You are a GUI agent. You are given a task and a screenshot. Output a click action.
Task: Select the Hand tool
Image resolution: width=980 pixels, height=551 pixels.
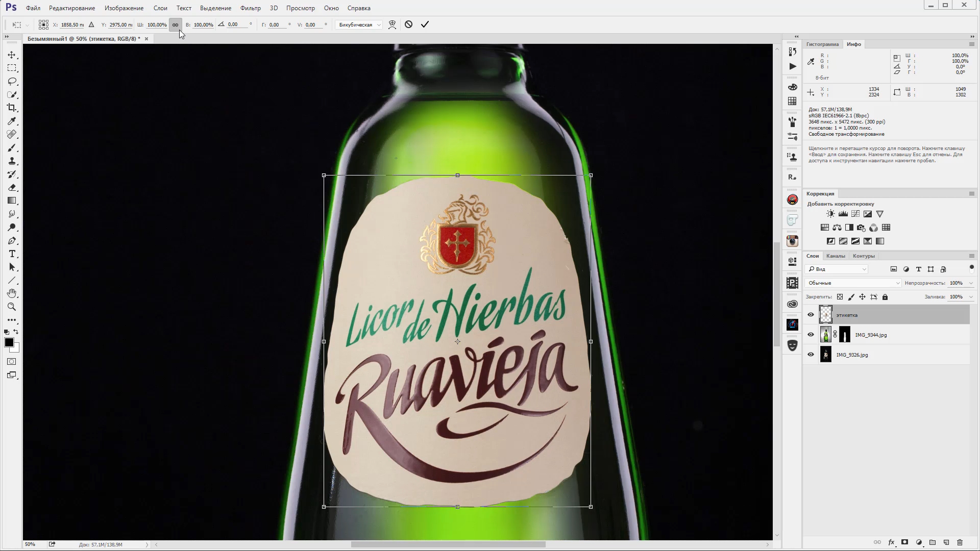[12, 293]
